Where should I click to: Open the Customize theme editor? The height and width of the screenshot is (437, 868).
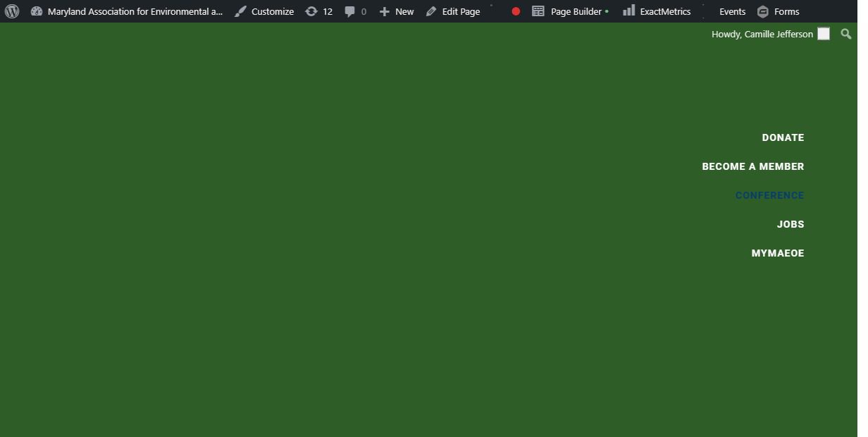click(264, 11)
